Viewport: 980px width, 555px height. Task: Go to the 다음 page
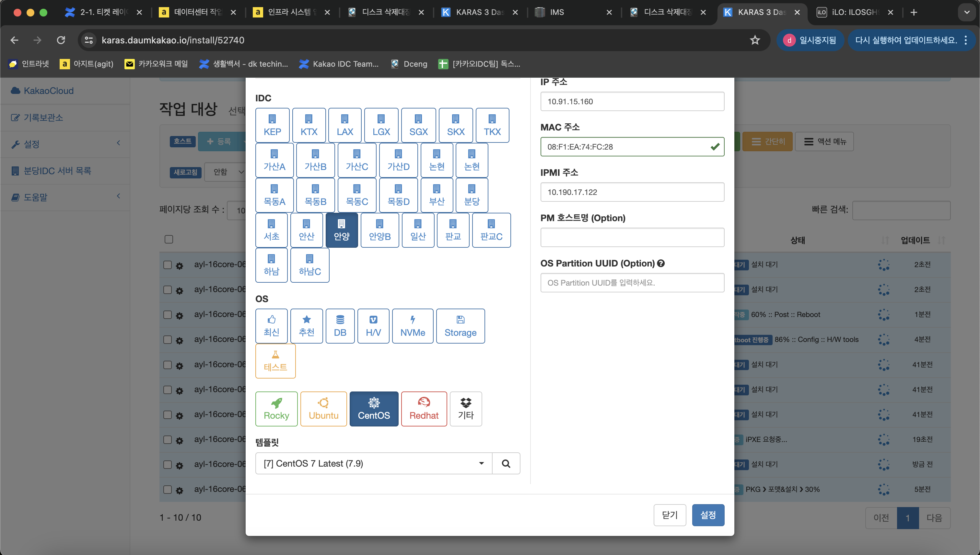934,518
